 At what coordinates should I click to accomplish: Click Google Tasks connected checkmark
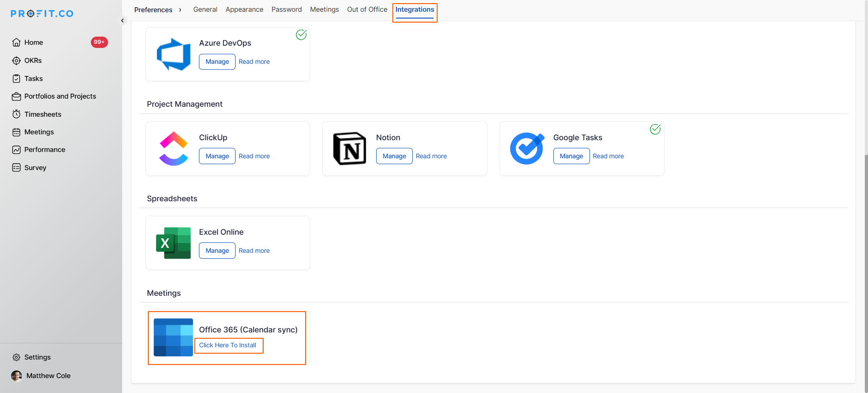point(655,129)
